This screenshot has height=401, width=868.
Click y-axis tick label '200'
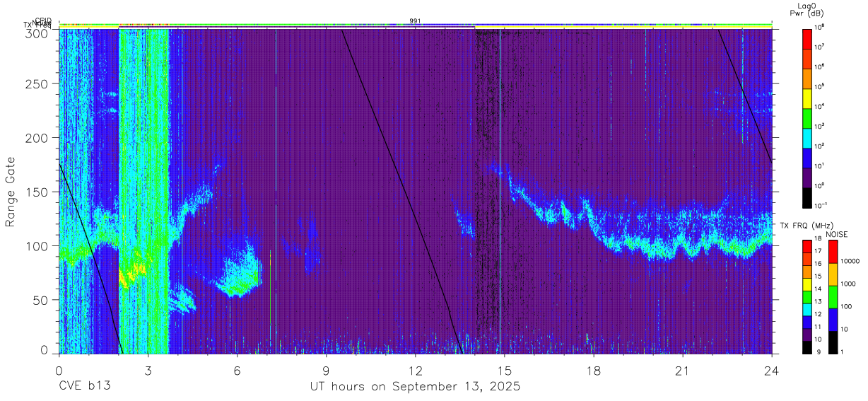tap(38, 139)
